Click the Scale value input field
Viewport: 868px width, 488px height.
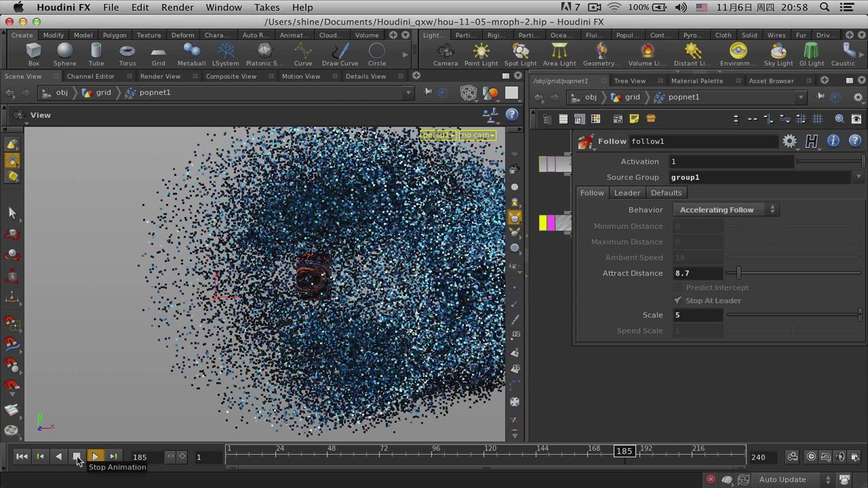tap(698, 315)
